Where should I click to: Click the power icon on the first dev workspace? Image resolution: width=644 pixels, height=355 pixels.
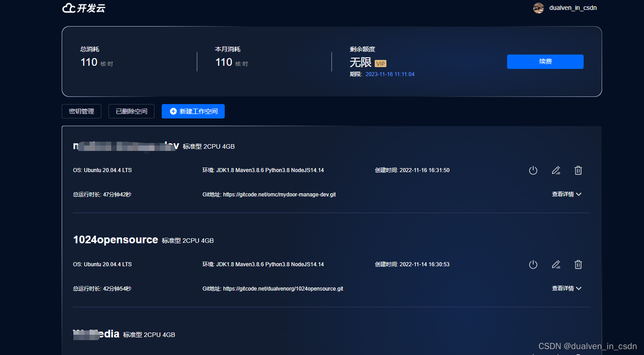(533, 170)
